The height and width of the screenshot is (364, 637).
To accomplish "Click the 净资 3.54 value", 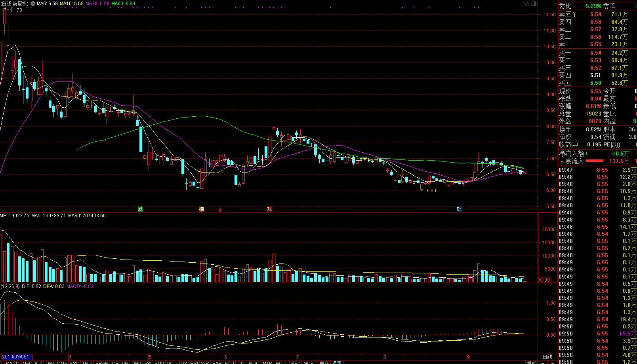I will pos(596,137).
